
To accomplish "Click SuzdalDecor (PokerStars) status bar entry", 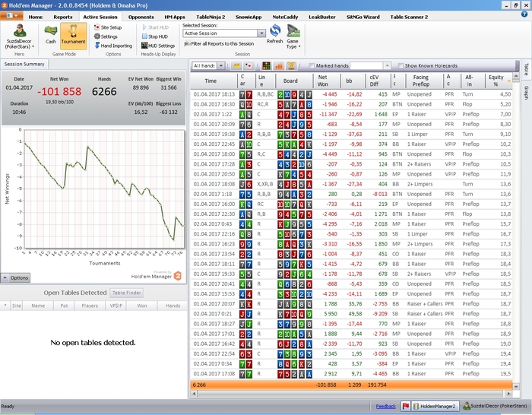I will point(496,406).
